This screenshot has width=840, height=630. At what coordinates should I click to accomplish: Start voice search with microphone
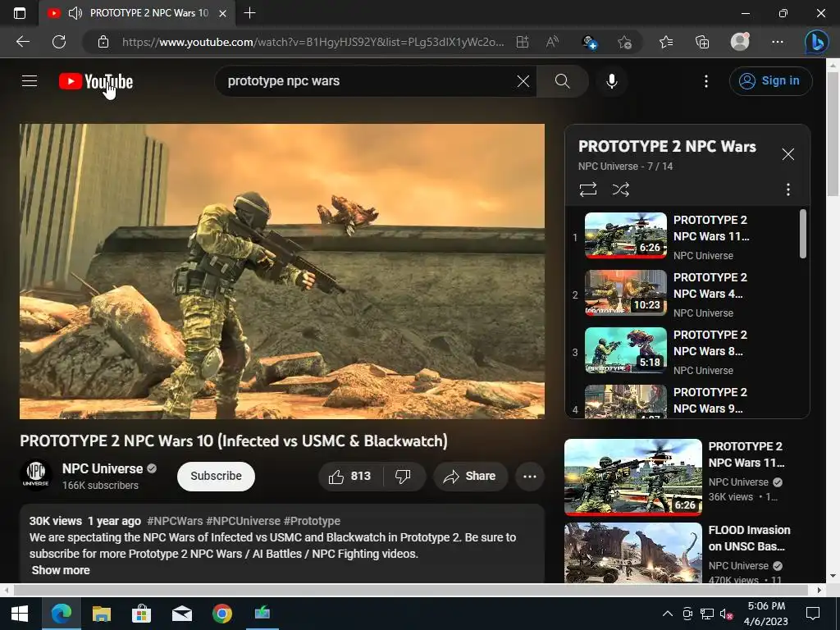click(611, 81)
